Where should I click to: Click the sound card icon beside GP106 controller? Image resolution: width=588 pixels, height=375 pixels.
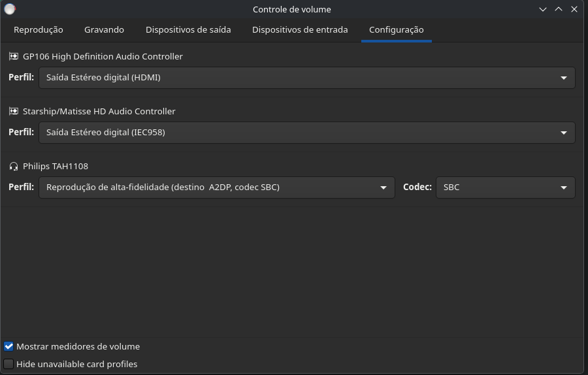coord(14,57)
